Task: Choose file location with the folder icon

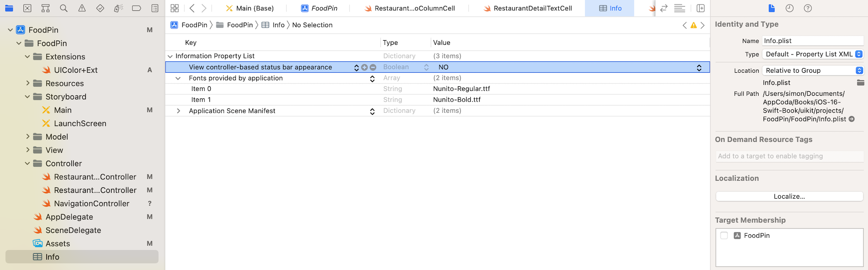Action: click(x=860, y=83)
